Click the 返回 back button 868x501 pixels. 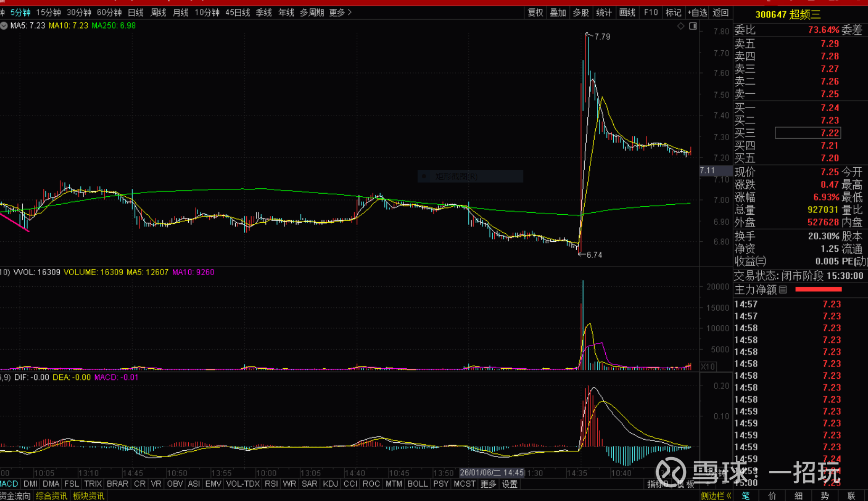pos(721,13)
